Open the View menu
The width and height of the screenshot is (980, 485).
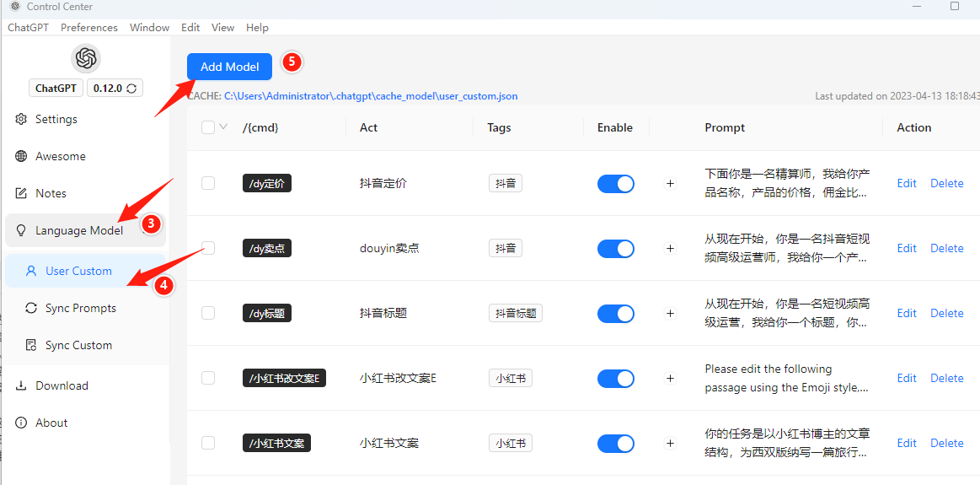pyautogui.click(x=222, y=28)
